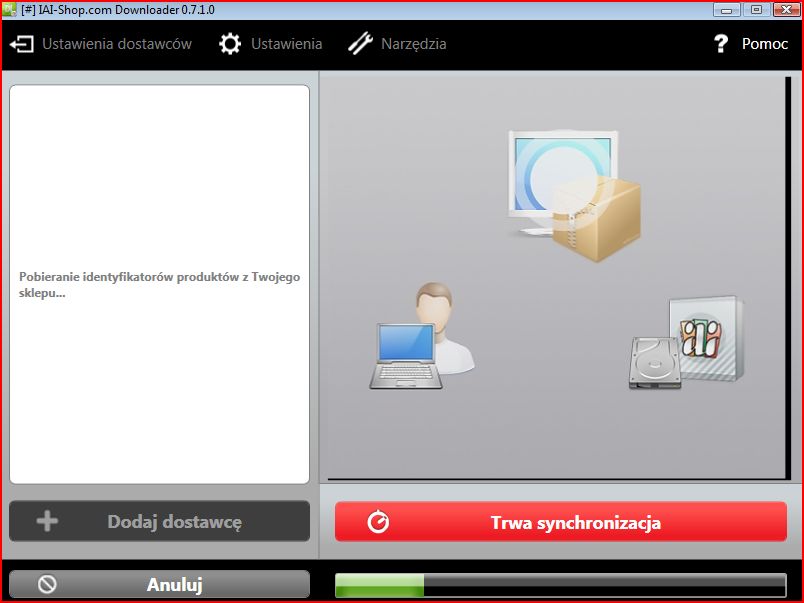Click the question mark help icon
The image size is (804, 603).
pos(721,44)
